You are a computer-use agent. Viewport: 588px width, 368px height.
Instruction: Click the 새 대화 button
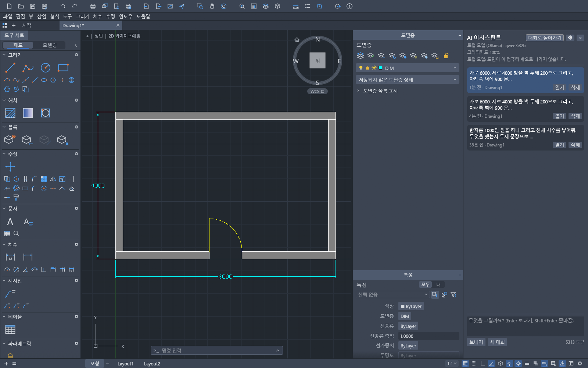(x=498, y=342)
